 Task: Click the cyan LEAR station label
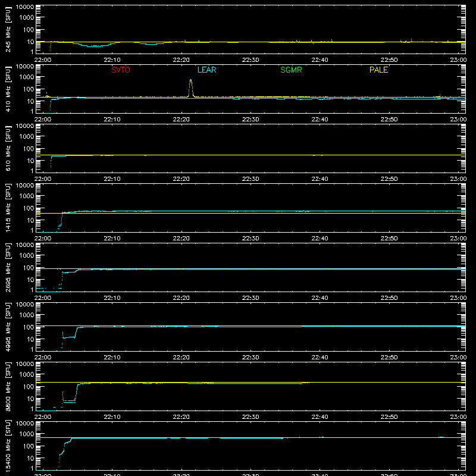(x=206, y=70)
